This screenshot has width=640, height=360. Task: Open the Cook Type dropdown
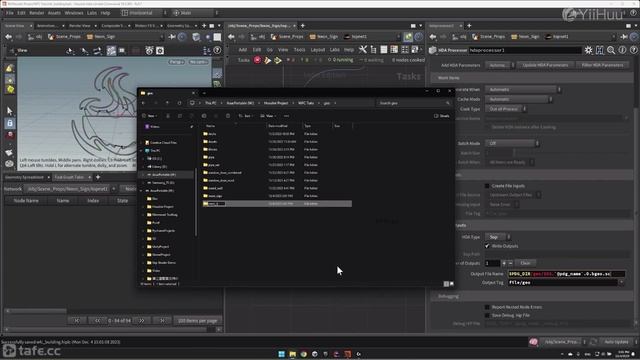[x=505, y=109]
